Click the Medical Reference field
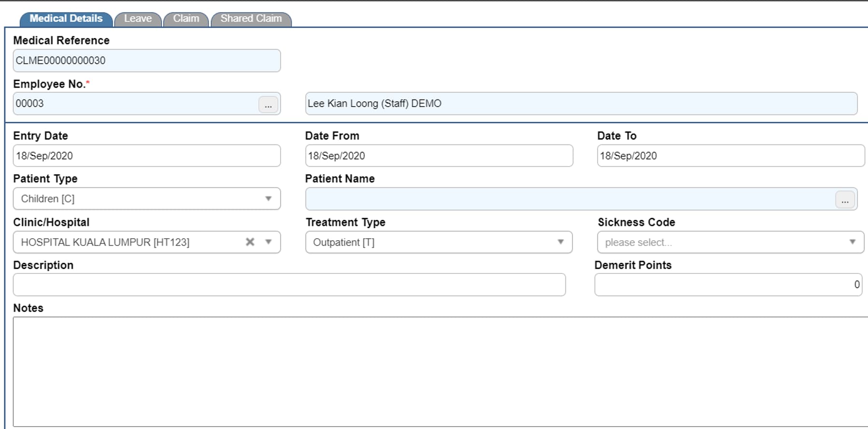868x429 pixels. (147, 61)
